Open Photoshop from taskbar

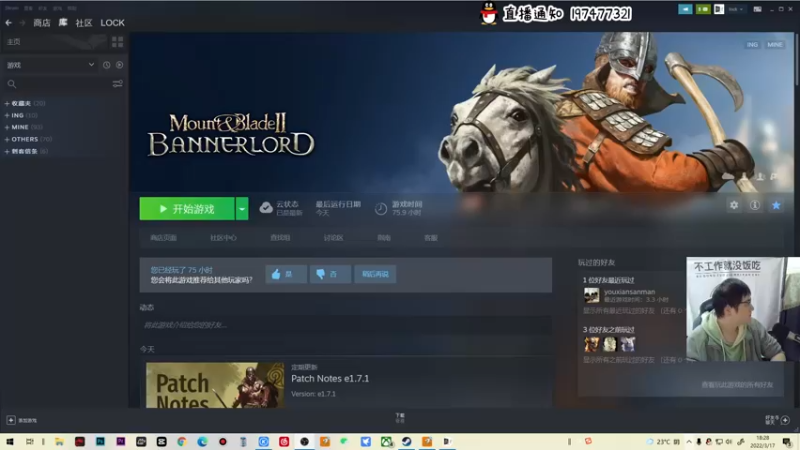click(100, 442)
